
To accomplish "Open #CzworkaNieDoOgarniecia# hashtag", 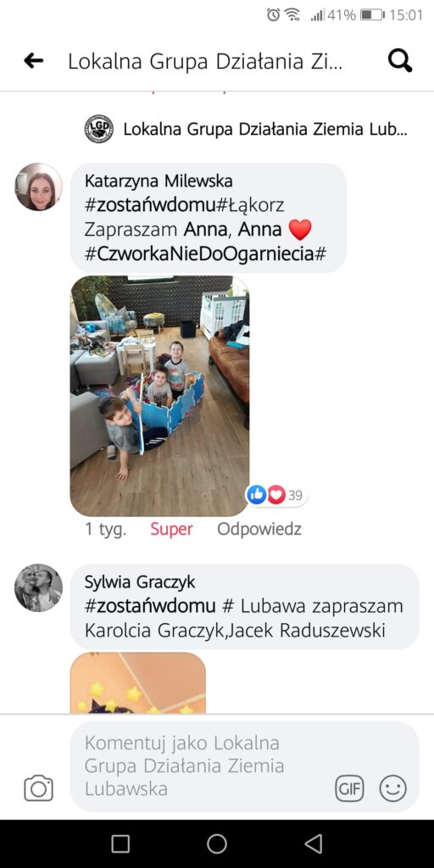I will 205,254.
